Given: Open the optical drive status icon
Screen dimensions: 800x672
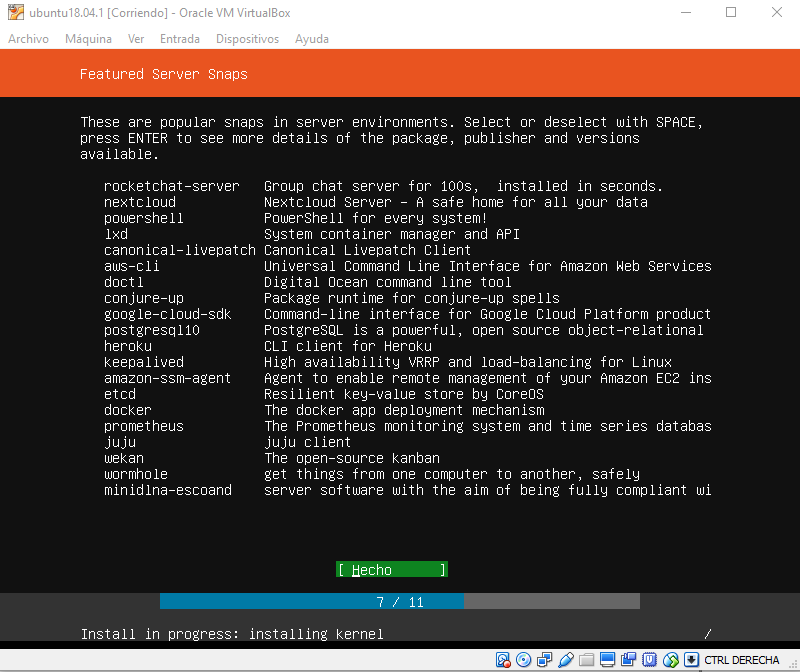Looking at the screenshot, I should click(x=523, y=660).
